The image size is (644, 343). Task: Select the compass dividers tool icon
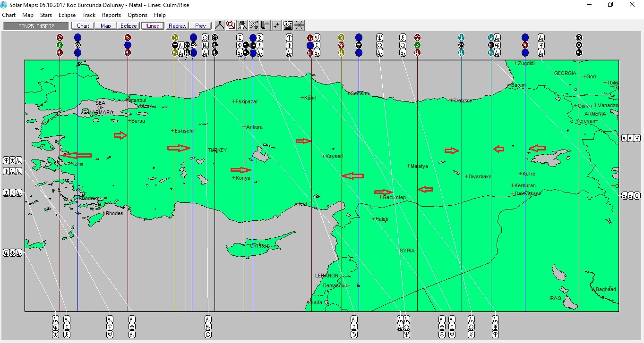(x=219, y=25)
